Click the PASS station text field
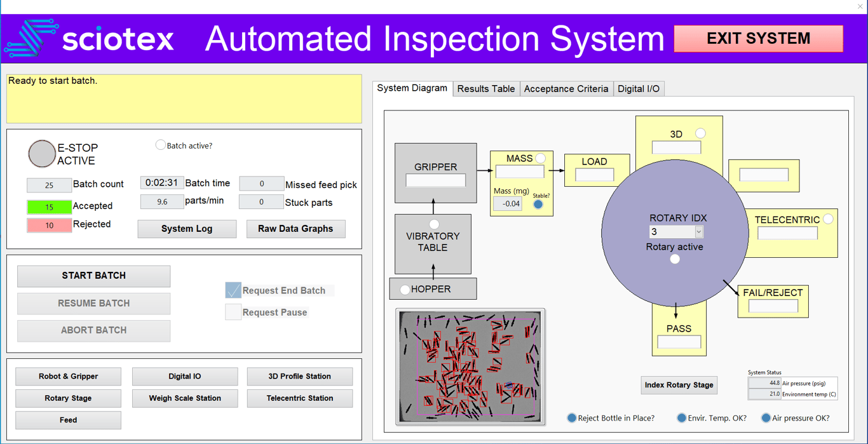The image size is (868, 444). 679,342
